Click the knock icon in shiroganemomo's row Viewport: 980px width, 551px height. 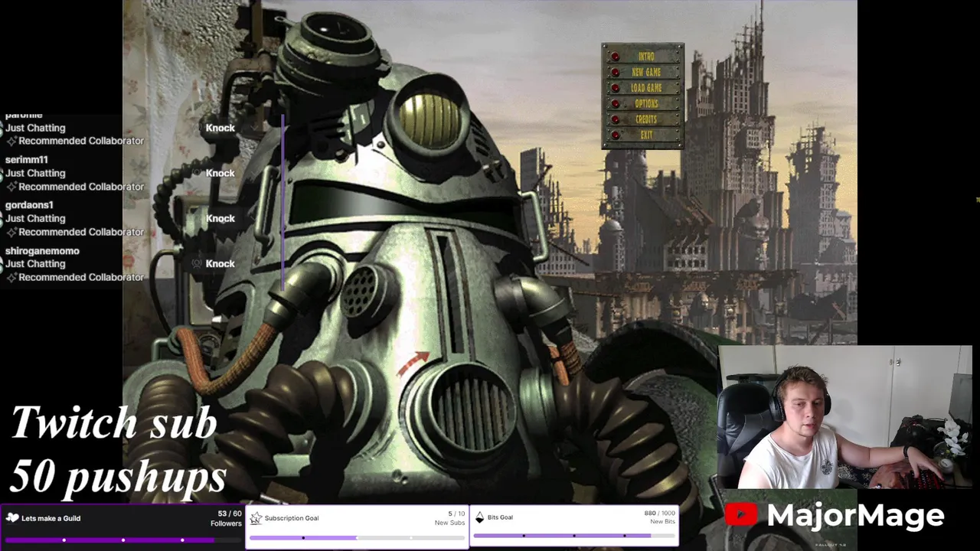(197, 263)
